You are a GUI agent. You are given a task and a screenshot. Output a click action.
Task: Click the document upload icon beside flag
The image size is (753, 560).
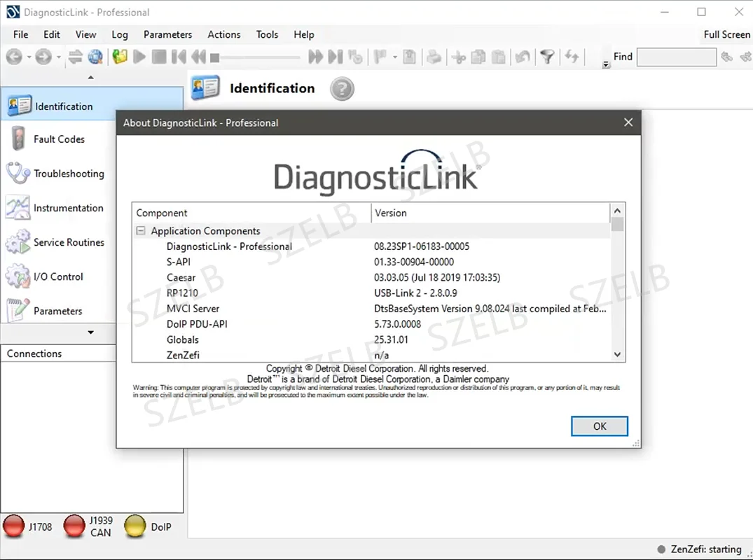(x=409, y=57)
